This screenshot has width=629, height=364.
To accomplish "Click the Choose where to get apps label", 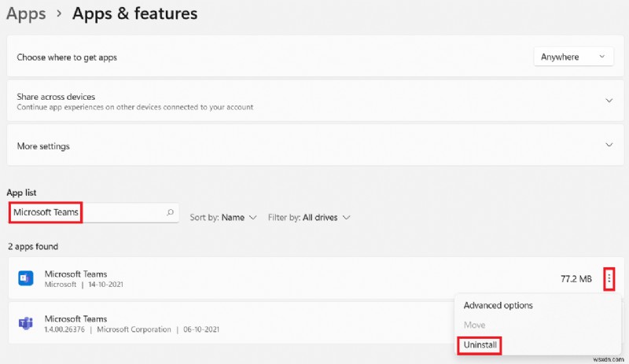I will (x=67, y=57).
